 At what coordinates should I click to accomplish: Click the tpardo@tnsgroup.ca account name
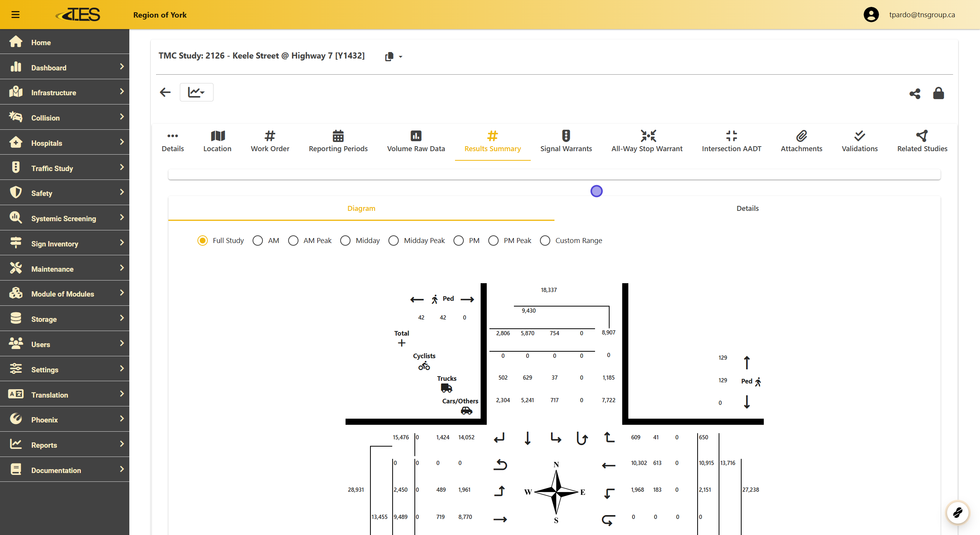[x=922, y=15]
